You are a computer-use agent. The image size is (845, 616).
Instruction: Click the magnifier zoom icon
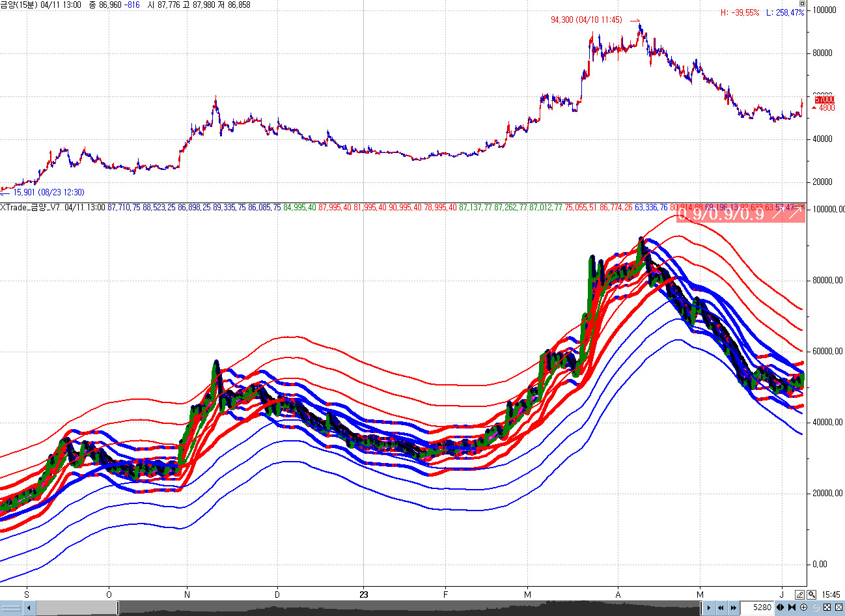812,595
